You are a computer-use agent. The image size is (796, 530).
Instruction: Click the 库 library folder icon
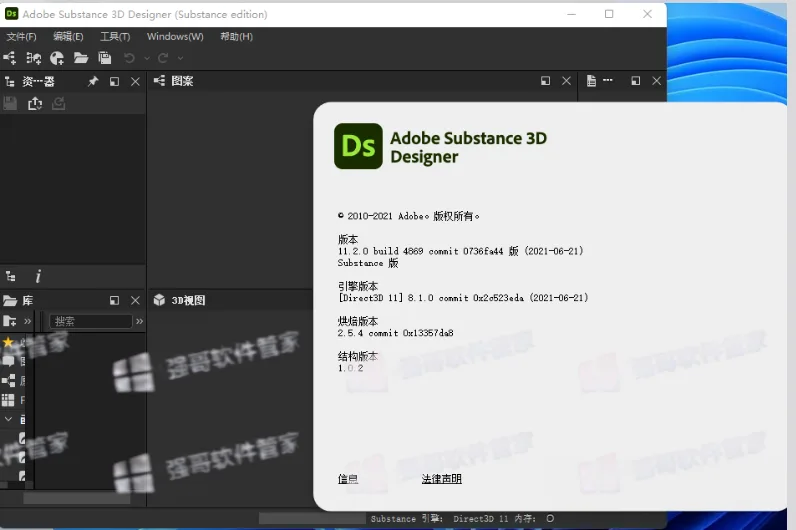point(10,301)
